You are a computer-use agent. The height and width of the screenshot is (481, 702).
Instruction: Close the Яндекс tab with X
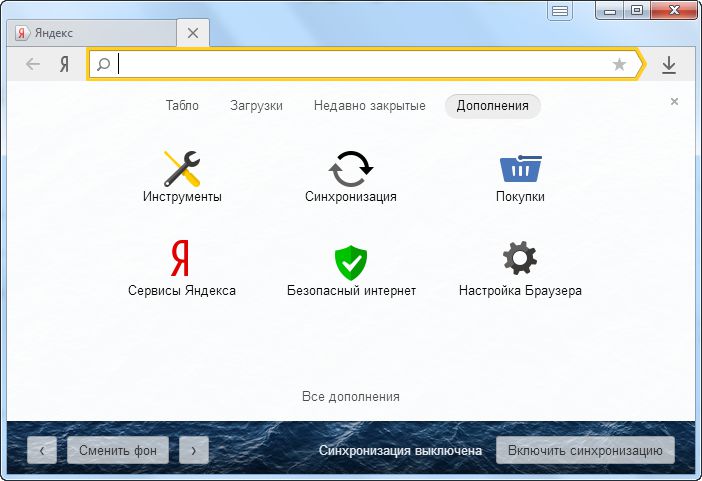click(x=193, y=33)
